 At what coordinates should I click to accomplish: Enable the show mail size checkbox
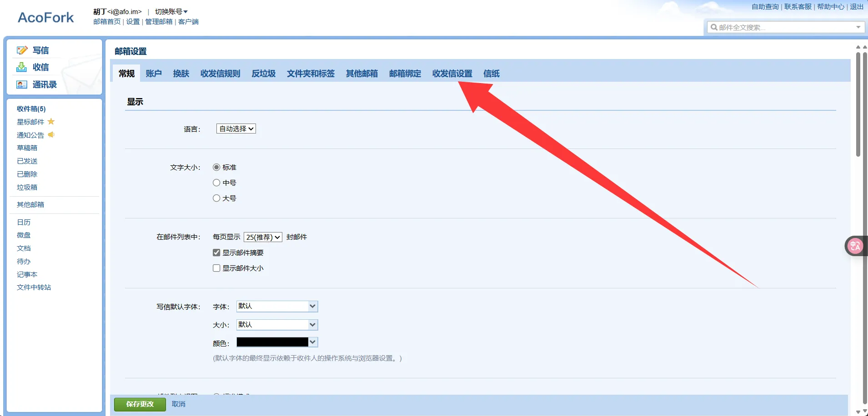pos(216,268)
